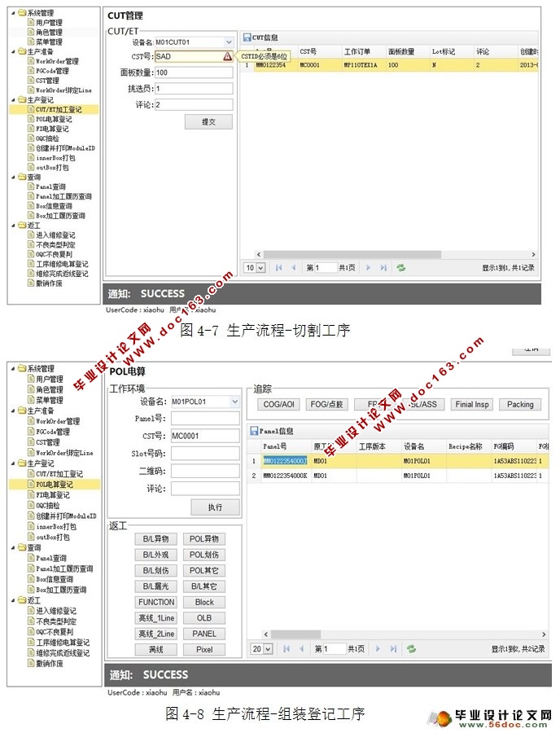
Task: Click 查询 folder icon in CUT管理 screen tree
Action: coord(22,178)
